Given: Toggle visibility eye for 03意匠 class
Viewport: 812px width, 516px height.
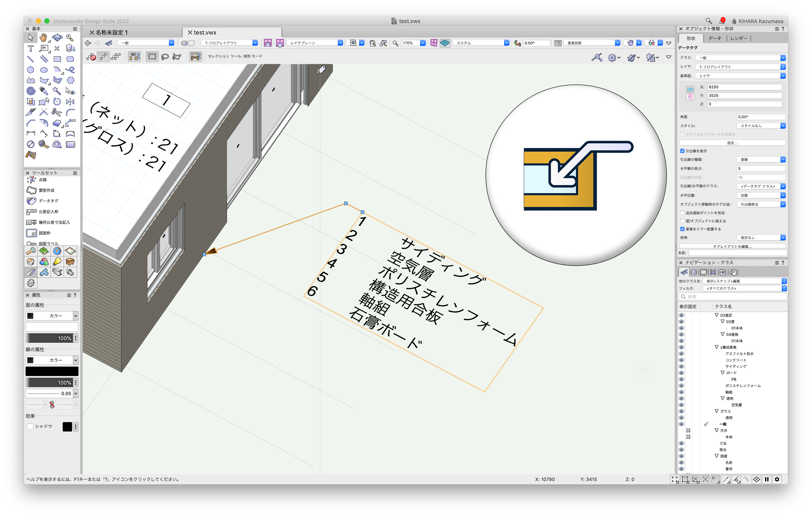Looking at the screenshot, I should point(681,315).
